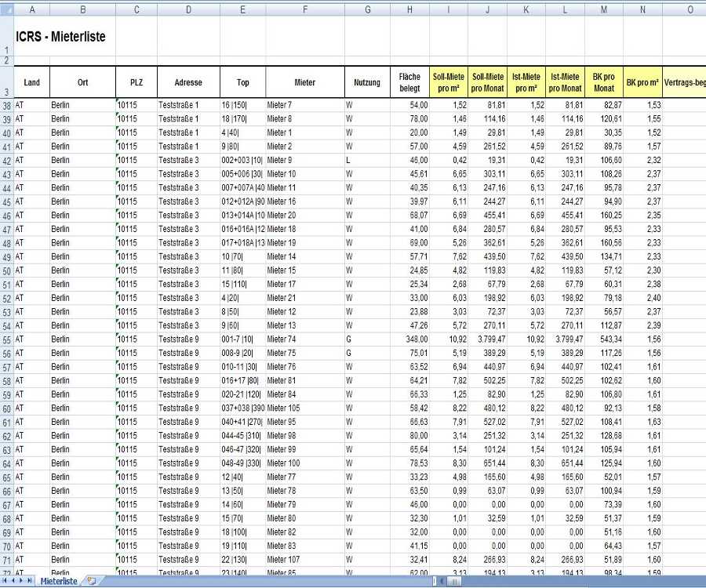Select column D header

[188, 9]
